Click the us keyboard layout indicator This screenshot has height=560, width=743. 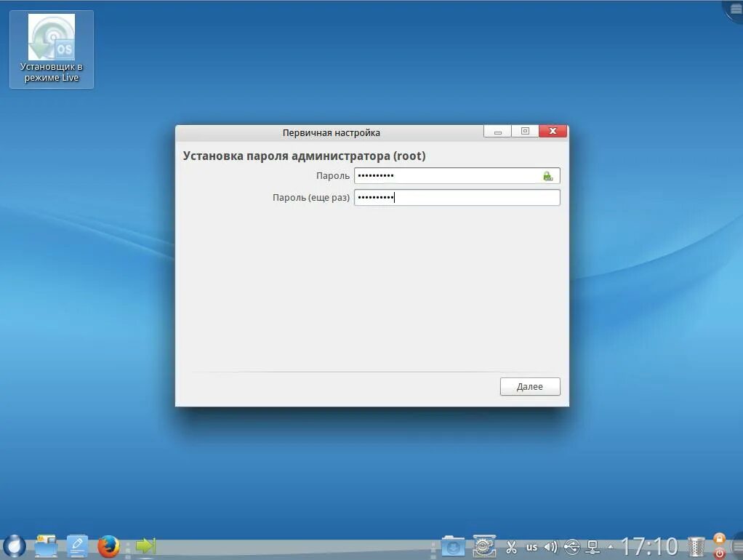tap(531, 547)
